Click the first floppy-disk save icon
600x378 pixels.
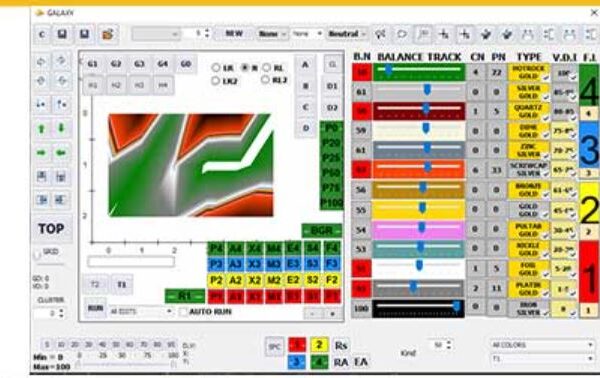pos(62,34)
